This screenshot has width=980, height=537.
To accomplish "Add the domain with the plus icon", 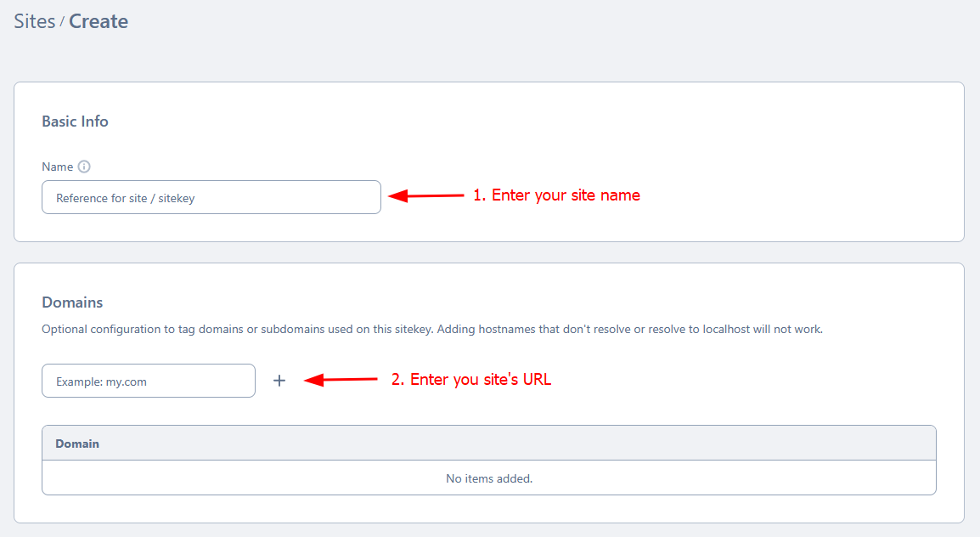I will point(279,380).
